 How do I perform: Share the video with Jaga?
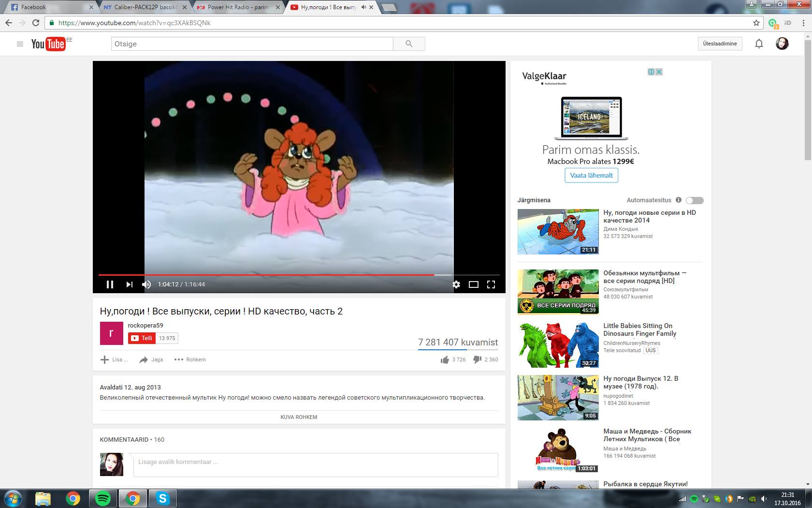pyautogui.click(x=151, y=359)
